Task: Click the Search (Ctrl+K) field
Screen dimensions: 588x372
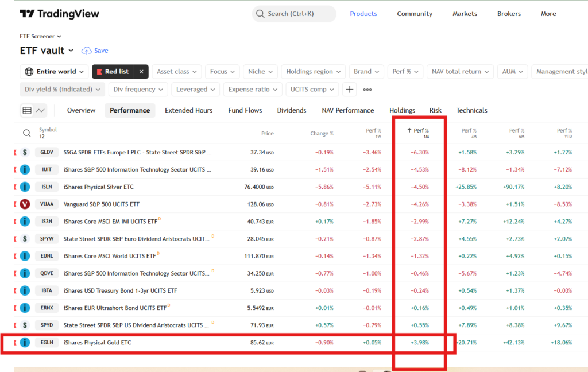Action: (x=294, y=14)
